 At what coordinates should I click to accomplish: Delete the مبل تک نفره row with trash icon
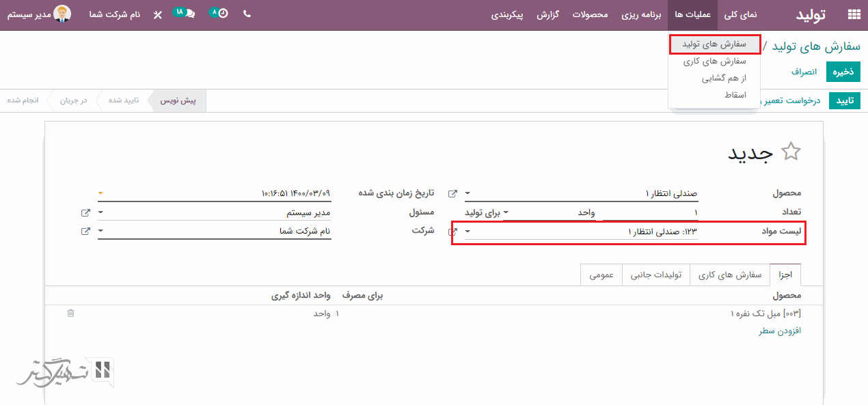pos(70,313)
